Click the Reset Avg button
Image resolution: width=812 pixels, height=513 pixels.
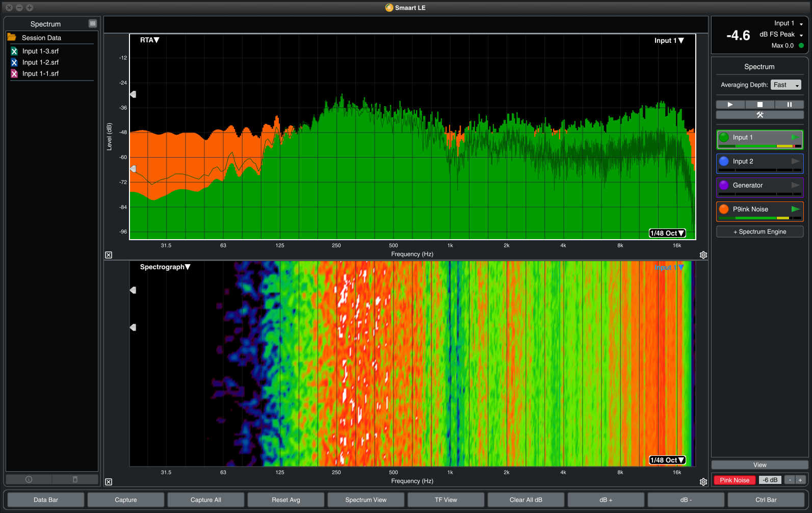[x=286, y=500]
